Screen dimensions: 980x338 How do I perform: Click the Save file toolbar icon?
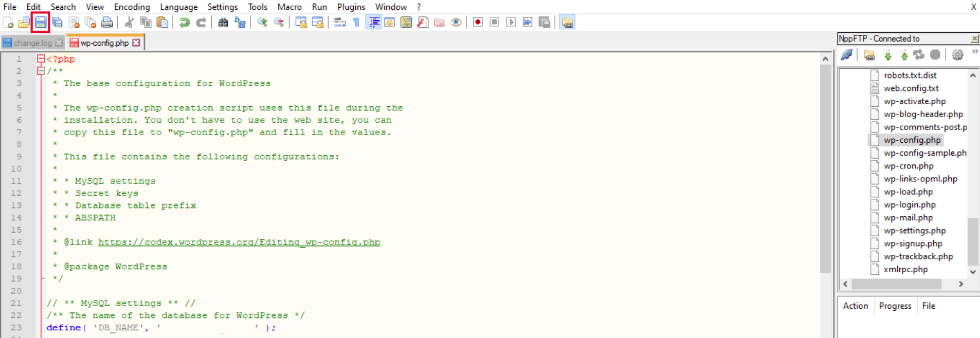(x=41, y=23)
